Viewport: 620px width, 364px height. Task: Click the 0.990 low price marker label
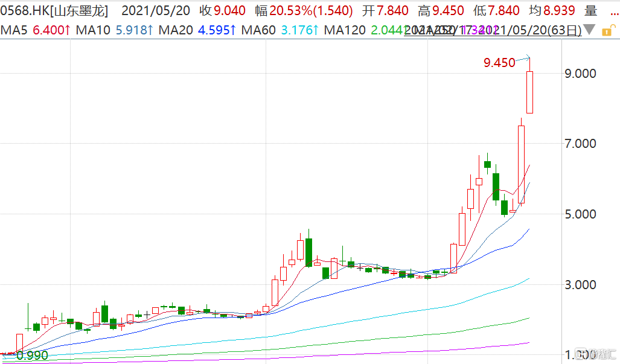(x=30, y=356)
